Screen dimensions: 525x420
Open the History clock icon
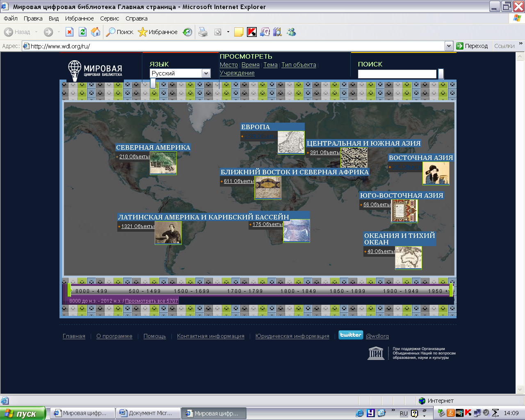click(x=187, y=32)
